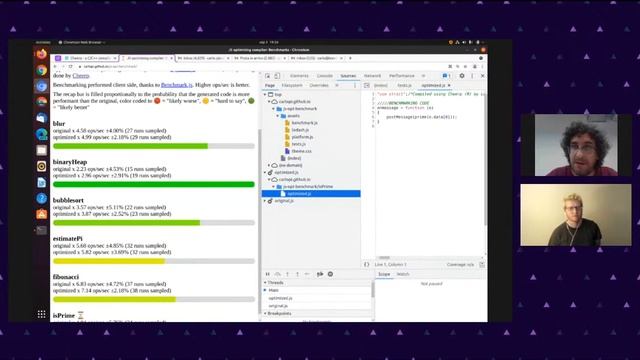Click the blur benchmark progress bar
Image resolution: width=640 pixels, height=360 pixels.
(154, 146)
